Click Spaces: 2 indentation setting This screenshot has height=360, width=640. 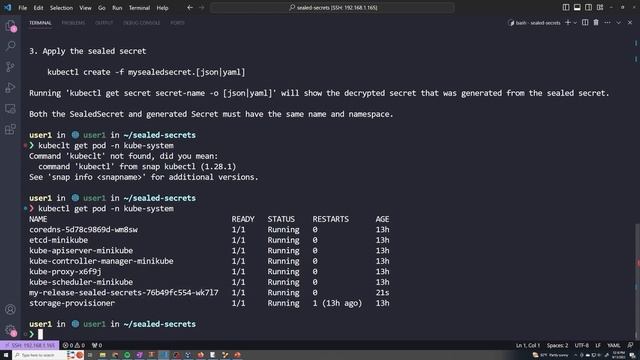tap(557, 345)
